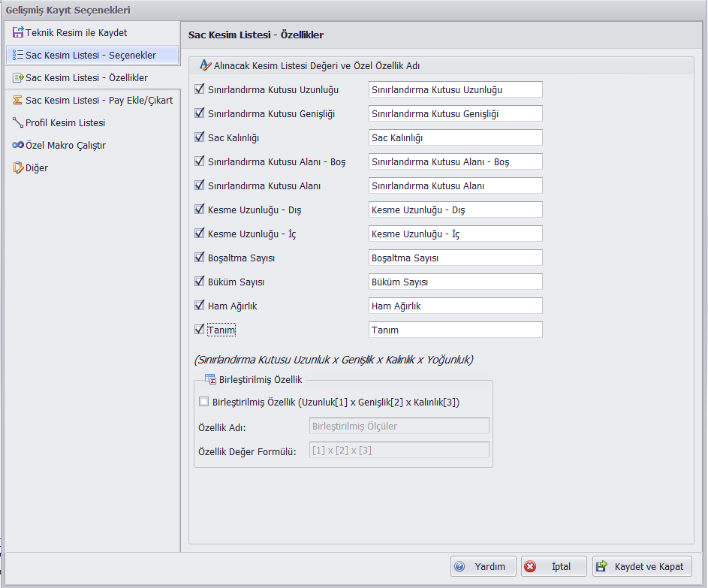Toggle Sınırlandırma Kutusu Alanı - Boş checkbox
The height and width of the screenshot is (588, 708).
pos(199,161)
